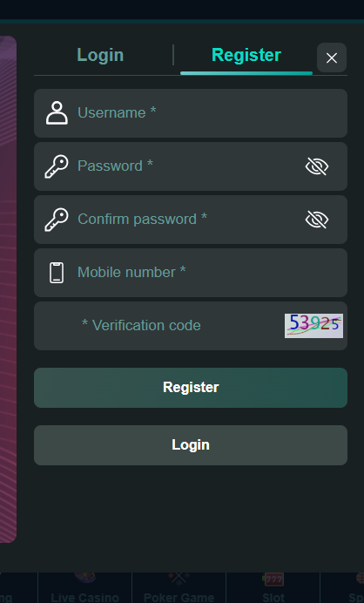The height and width of the screenshot is (603, 364).
Task: Toggle Confirm password visibility eye icon
Action: 317,220
